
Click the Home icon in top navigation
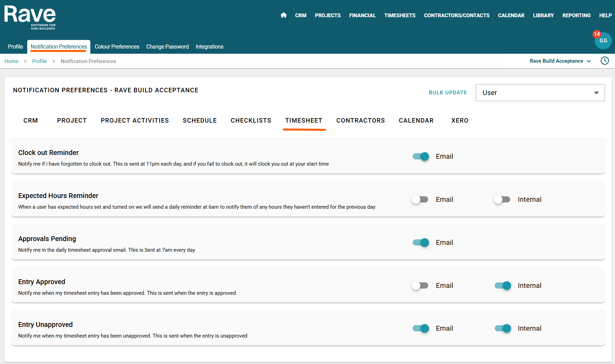(x=283, y=15)
